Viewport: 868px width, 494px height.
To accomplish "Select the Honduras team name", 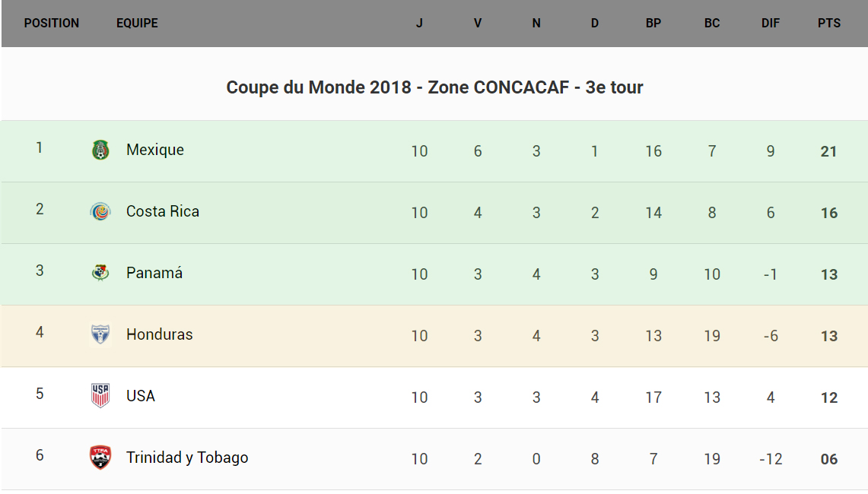I will [160, 335].
